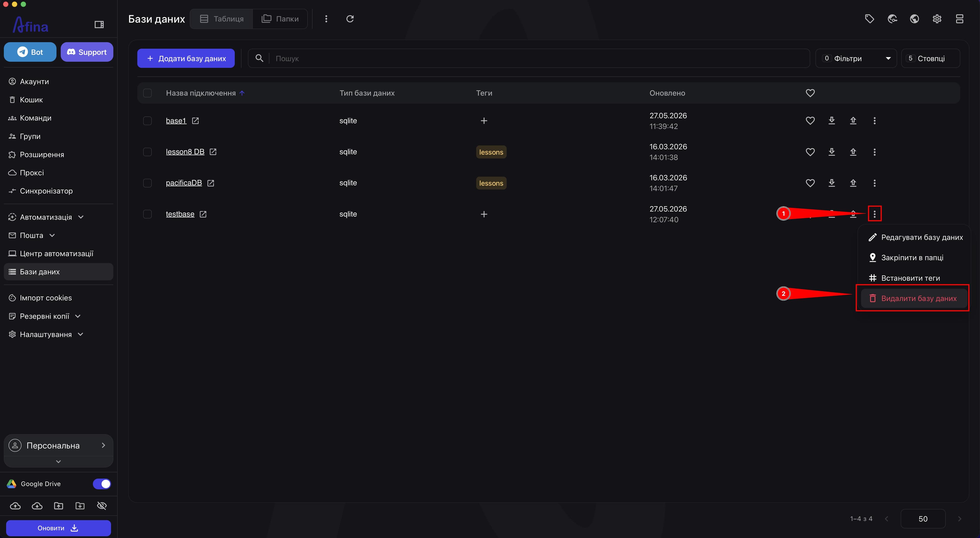980x538 pixels.
Task: Open more options for pacificaDB
Action: 874,183
